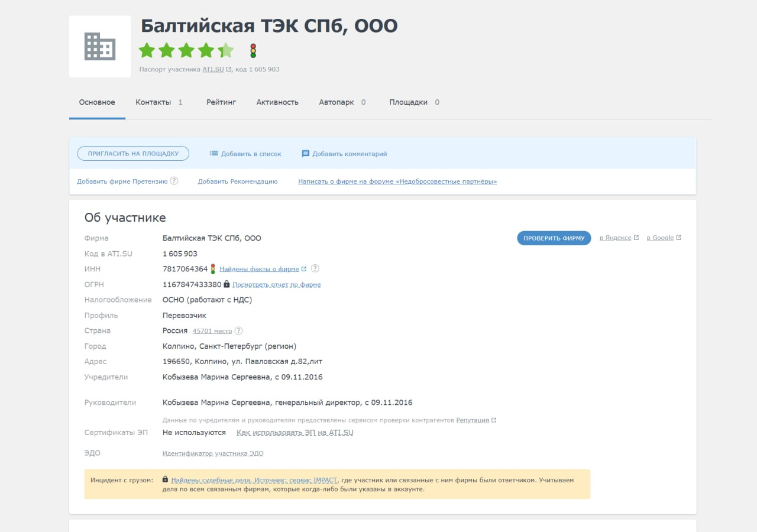Screen dimensions: 757x532
Task: Go to the Активность tab
Action: tap(277, 102)
